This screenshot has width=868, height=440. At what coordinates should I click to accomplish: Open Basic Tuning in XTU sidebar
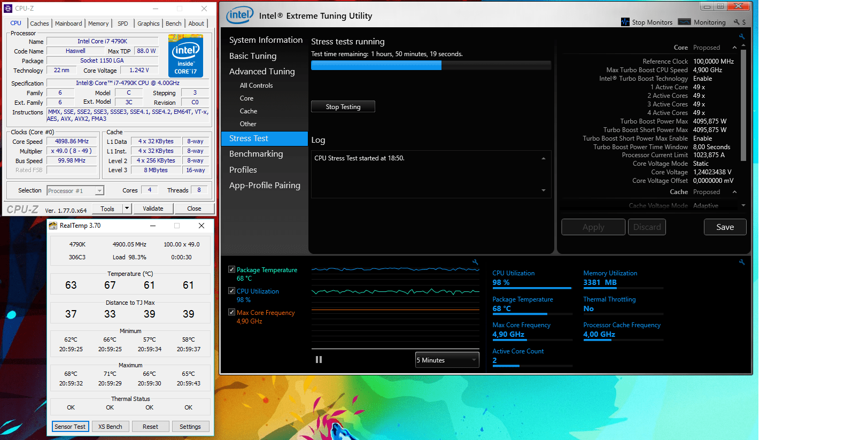coord(253,56)
